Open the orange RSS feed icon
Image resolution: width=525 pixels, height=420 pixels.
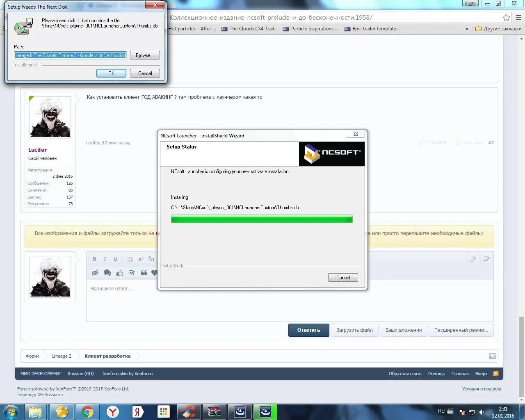pos(495,374)
